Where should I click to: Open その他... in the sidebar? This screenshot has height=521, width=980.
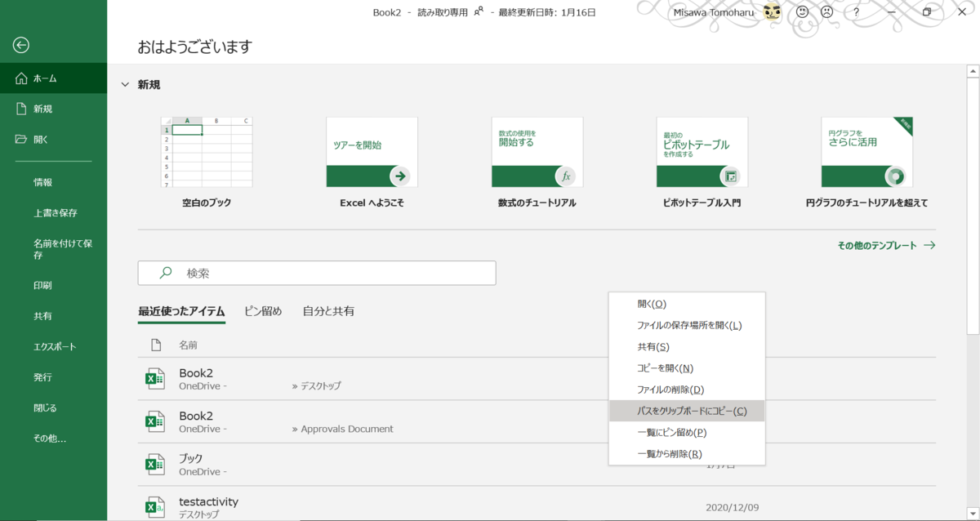pos(53,438)
